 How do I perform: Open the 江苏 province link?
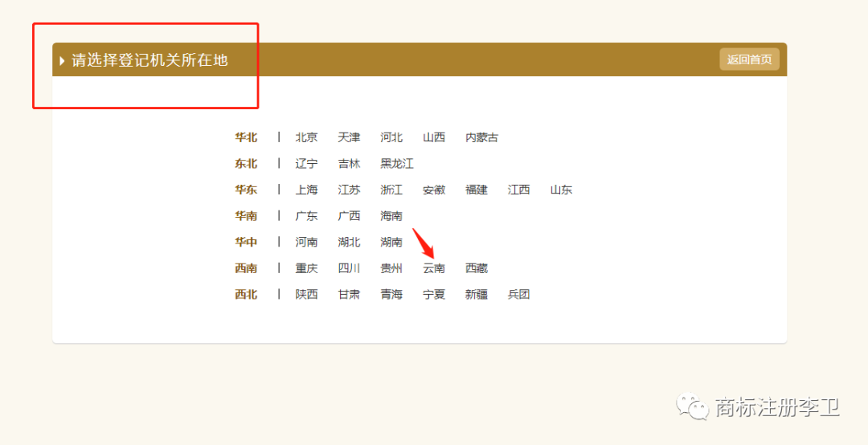coord(349,190)
